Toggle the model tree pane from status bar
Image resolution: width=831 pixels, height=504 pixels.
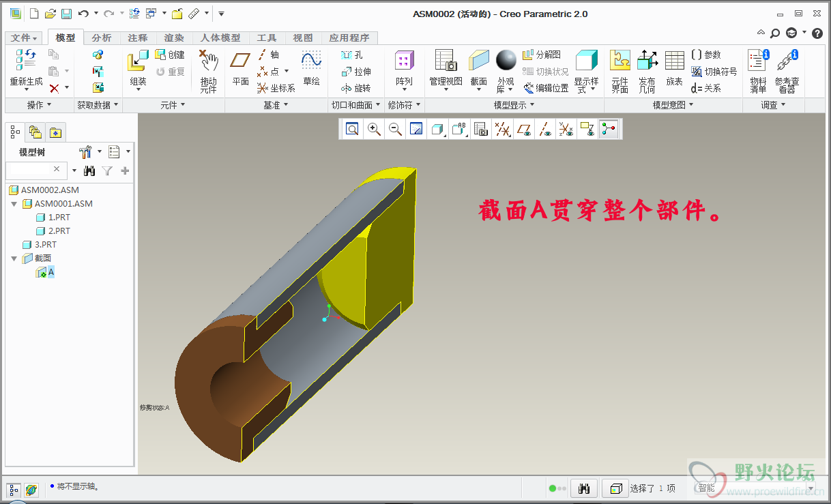[14, 490]
